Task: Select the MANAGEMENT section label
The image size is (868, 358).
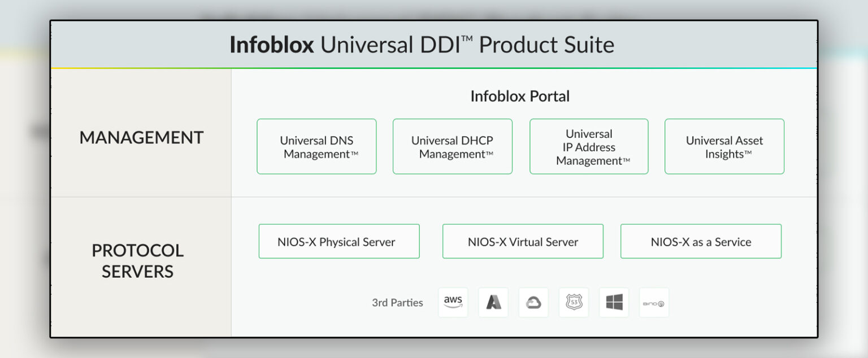Action: point(141,137)
